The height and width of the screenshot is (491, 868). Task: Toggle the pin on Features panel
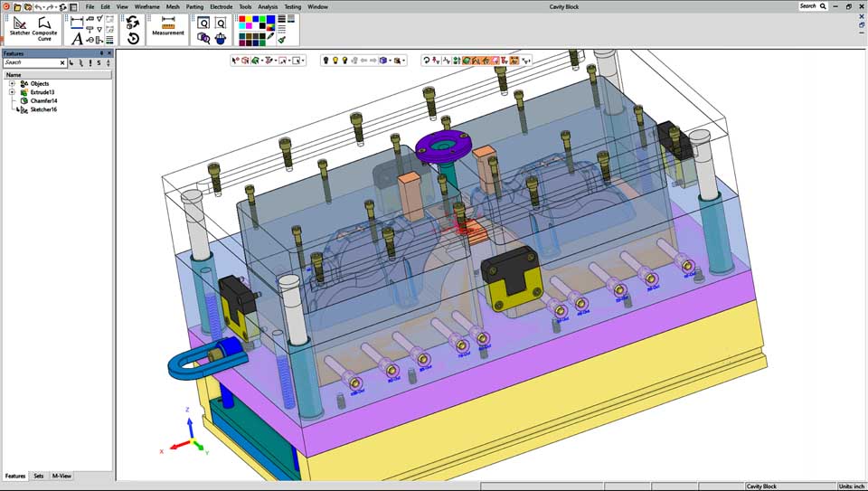101,53
